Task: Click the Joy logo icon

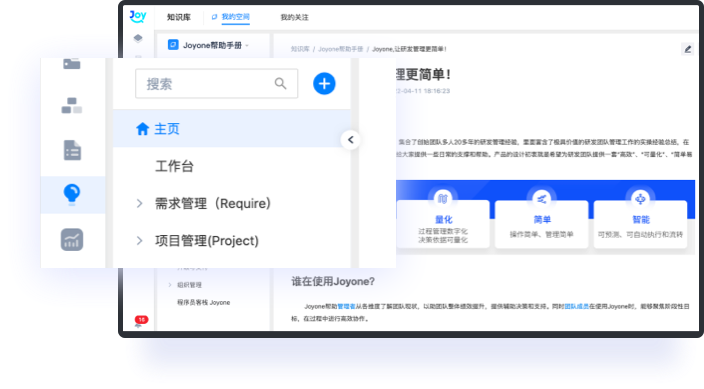Action: (138, 17)
